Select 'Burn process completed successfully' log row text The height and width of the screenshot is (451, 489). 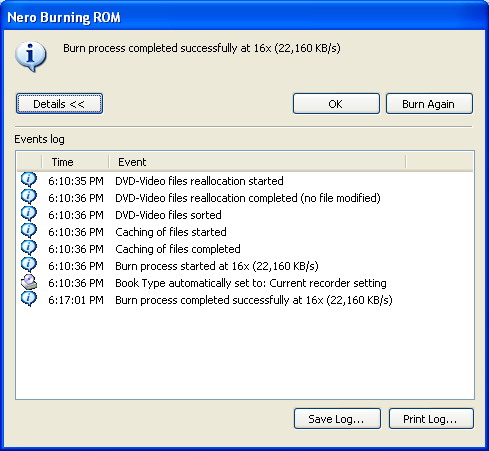click(x=254, y=300)
